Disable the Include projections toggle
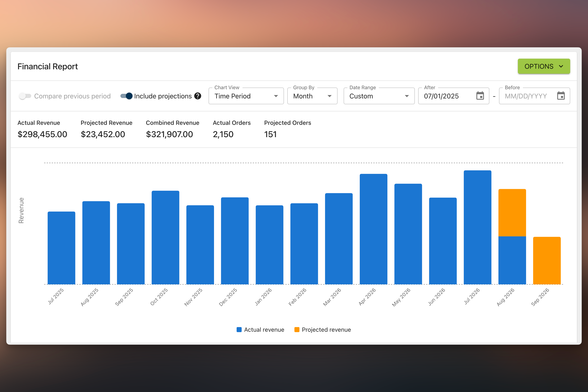The height and width of the screenshot is (392, 588). tap(126, 96)
